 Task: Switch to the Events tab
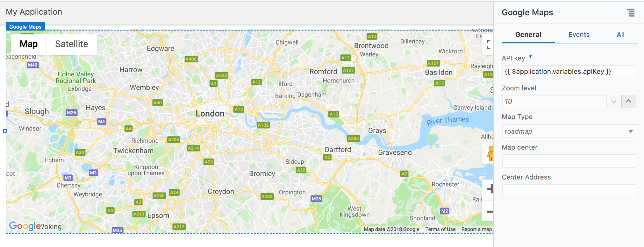(x=579, y=35)
